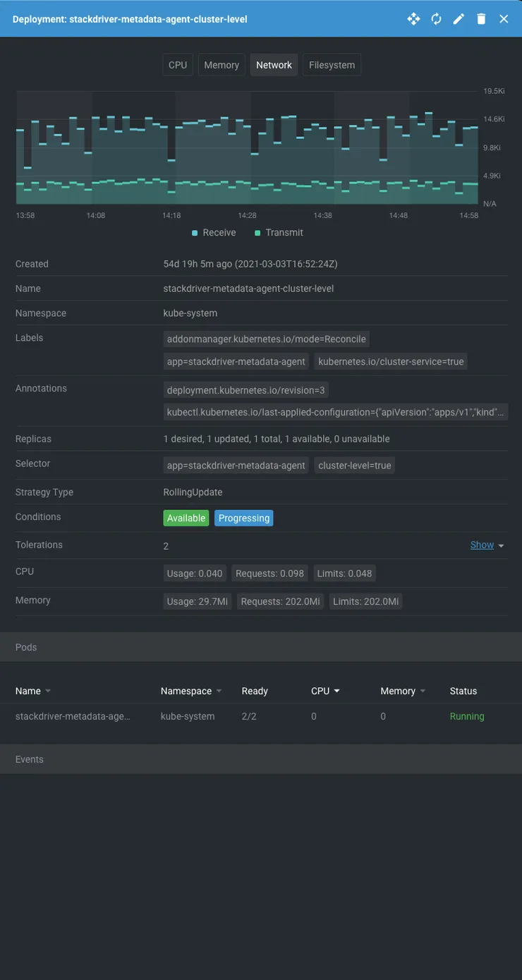Open the stackdriver-metadata-age... pod entry

coord(73,715)
